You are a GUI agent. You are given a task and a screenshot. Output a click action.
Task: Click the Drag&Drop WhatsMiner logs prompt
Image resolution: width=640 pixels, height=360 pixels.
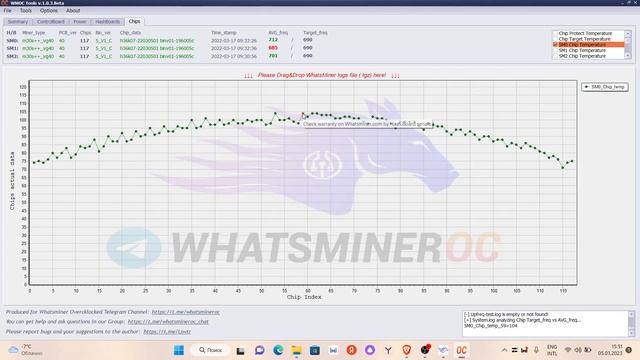click(x=322, y=75)
